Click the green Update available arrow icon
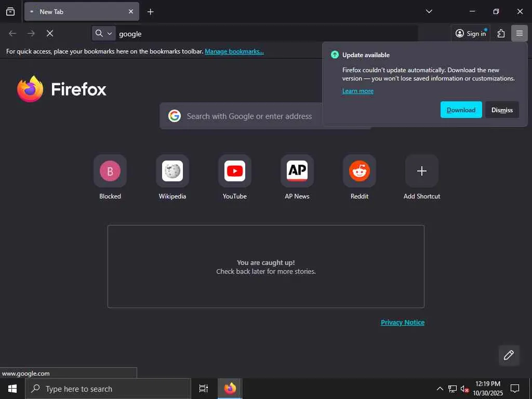The height and width of the screenshot is (399, 532). click(335, 55)
